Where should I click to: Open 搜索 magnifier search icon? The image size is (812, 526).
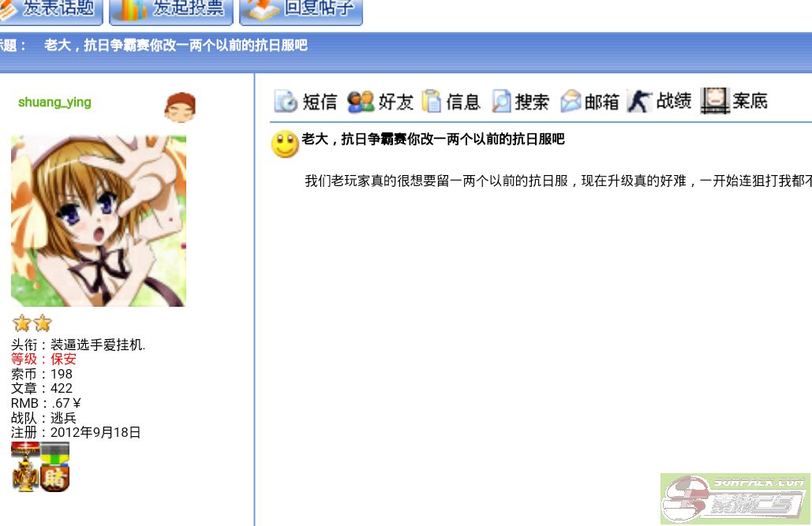point(502,101)
